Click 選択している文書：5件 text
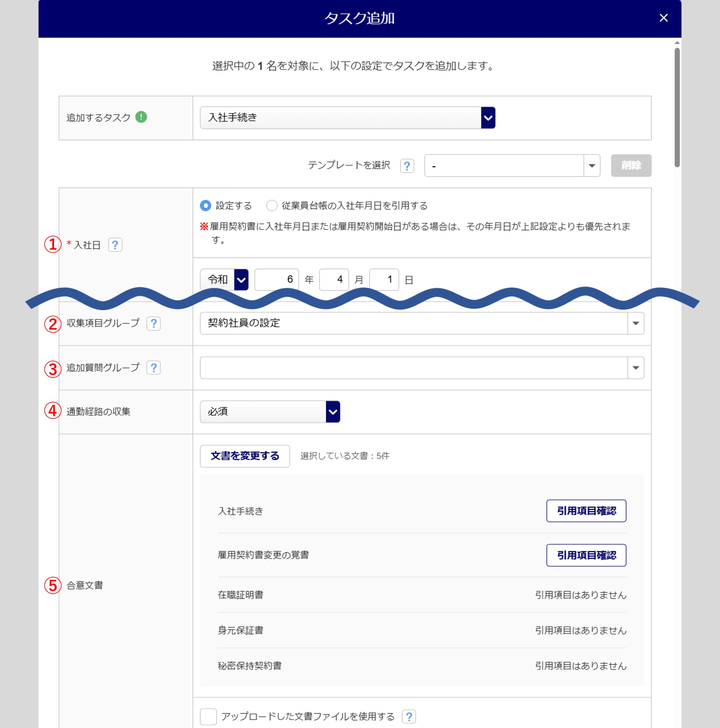The image size is (720, 728). pos(345,456)
